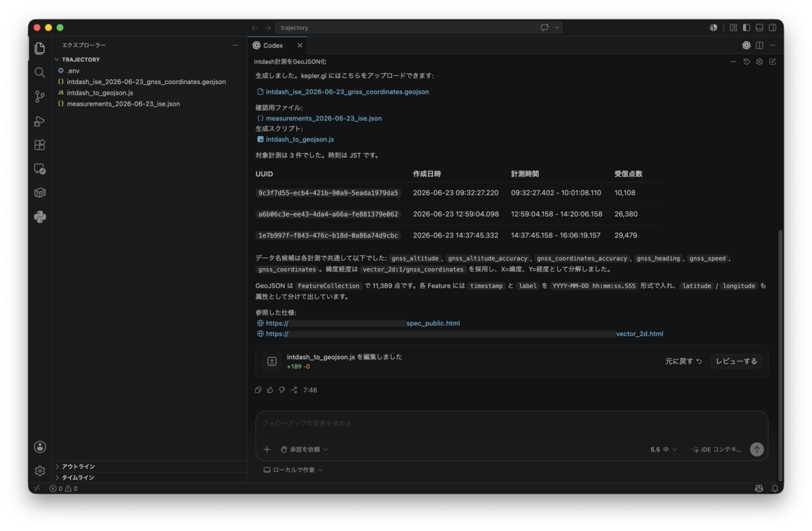812x531 pixels.
Task: Click the レビューする button
Action: 736,362
